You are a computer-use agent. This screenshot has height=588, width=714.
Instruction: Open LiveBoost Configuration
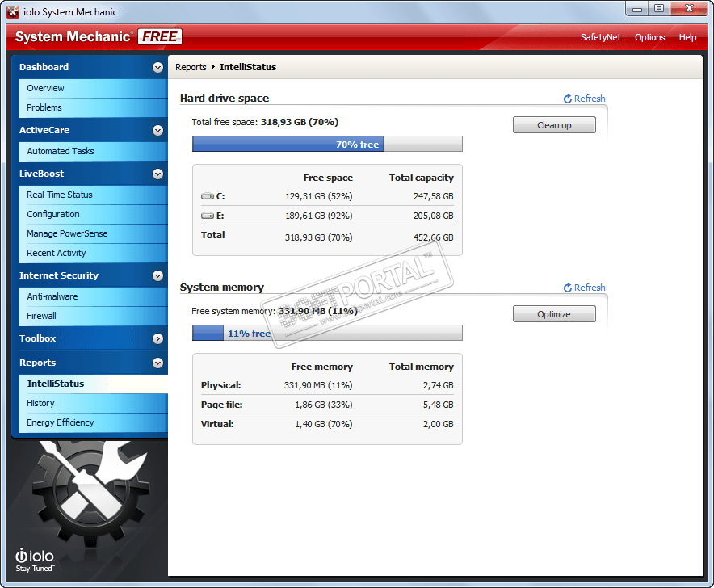coord(94,214)
